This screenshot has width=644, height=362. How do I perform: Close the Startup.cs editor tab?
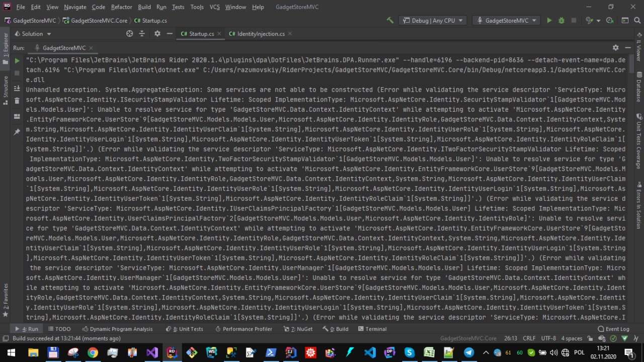(219, 34)
